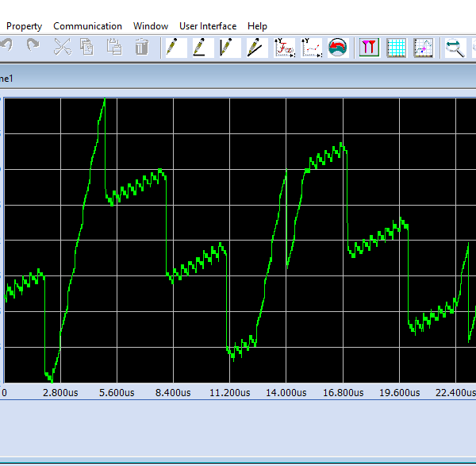Open the Property menu
The image size is (476, 466).
[24, 26]
